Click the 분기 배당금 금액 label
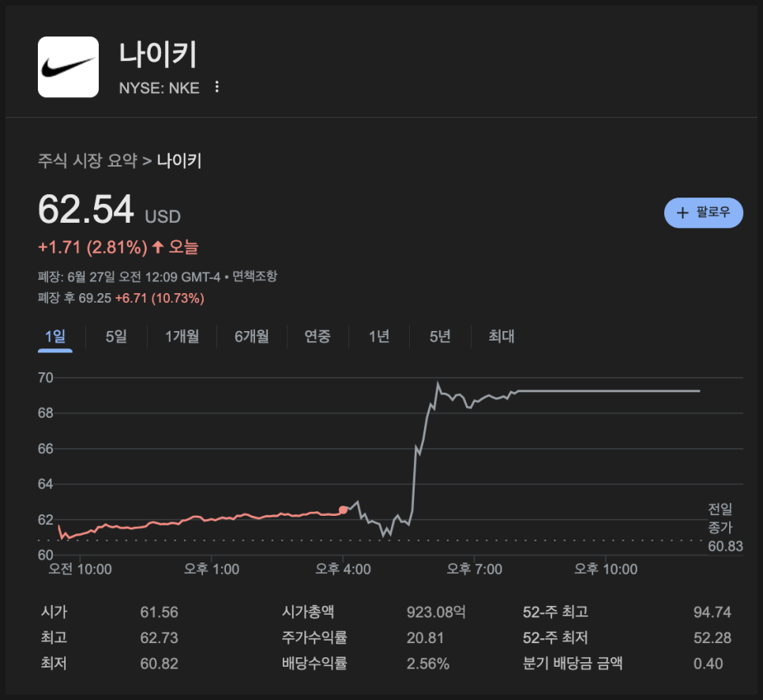 coord(573,664)
